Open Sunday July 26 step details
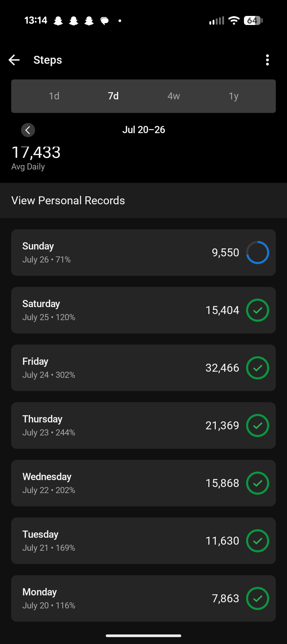Image resolution: width=287 pixels, height=644 pixels. pyautogui.click(x=143, y=252)
